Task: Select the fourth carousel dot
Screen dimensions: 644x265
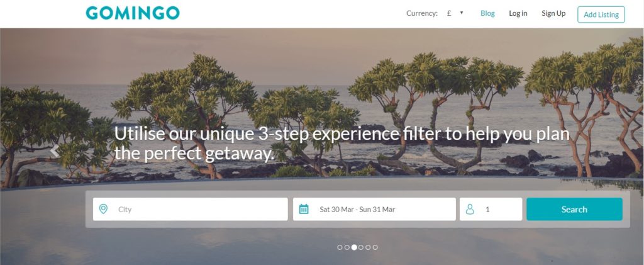Action: pos(360,247)
